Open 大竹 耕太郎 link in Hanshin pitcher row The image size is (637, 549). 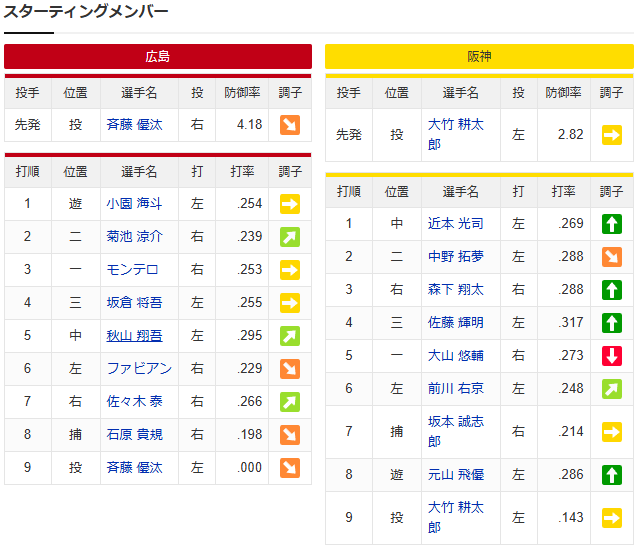(456, 134)
